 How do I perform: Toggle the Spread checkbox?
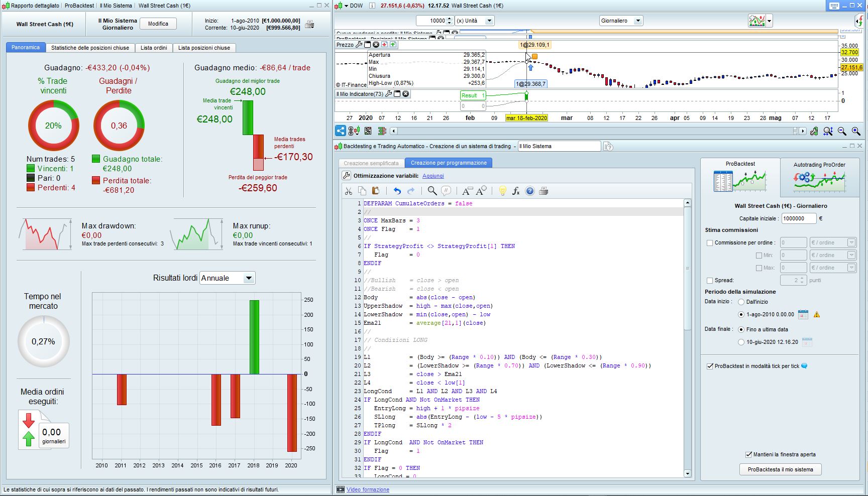(x=710, y=281)
